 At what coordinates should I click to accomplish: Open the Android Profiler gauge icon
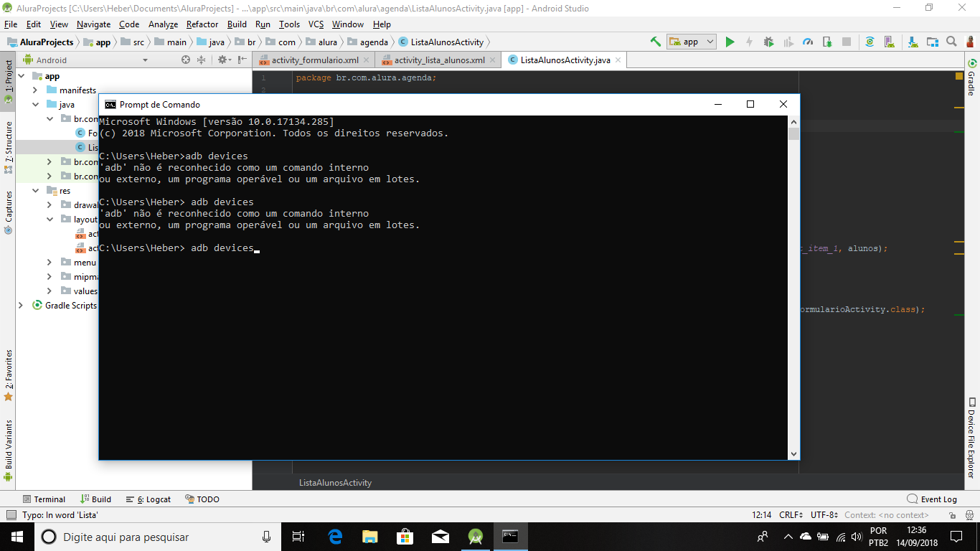(808, 42)
